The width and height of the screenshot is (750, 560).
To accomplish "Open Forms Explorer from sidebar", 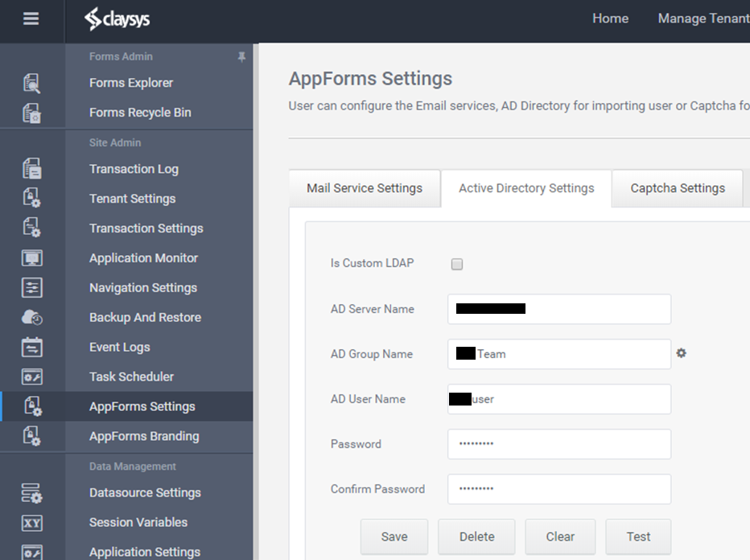I will click(x=131, y=83).
